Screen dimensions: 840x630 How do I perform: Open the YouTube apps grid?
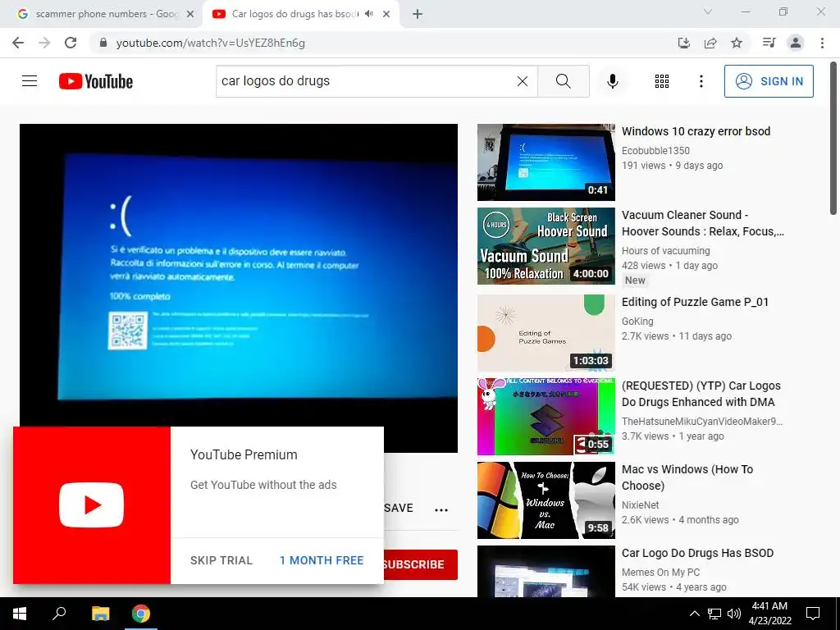pyautogui.click(x=662, y=81)
